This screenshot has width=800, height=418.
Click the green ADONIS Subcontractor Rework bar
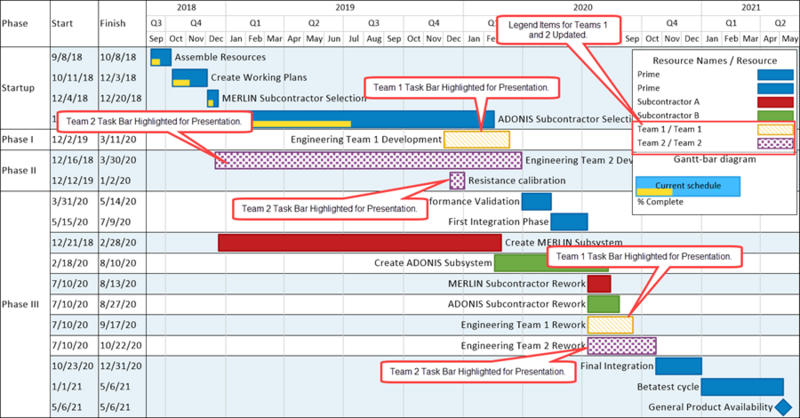[604, 304]
